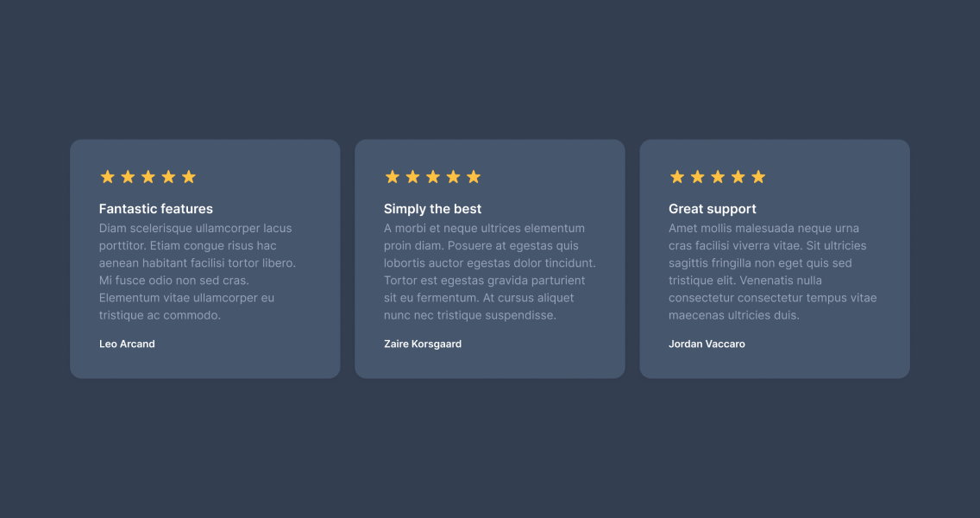Viewport: 980px width, 518px height.
Task: Click third star in Fantastic features card
Action: tap(148, 177)
